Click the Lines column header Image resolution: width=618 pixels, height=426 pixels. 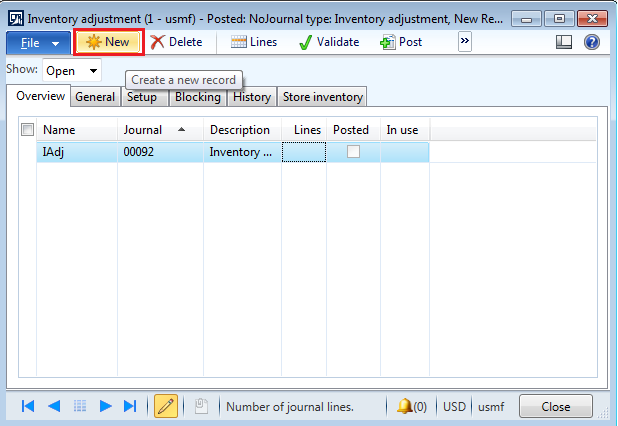pyautogui.click(x=304, y=130)
